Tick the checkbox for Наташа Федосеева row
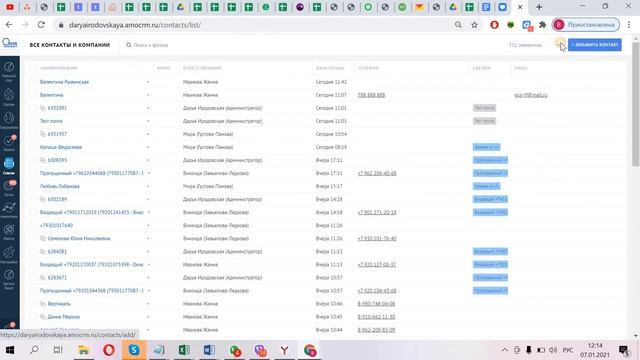 point(33,147)
